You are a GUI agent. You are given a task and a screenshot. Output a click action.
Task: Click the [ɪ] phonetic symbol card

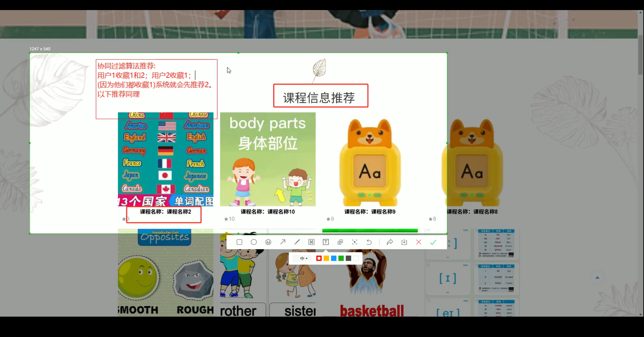click(x=448, y=279)
